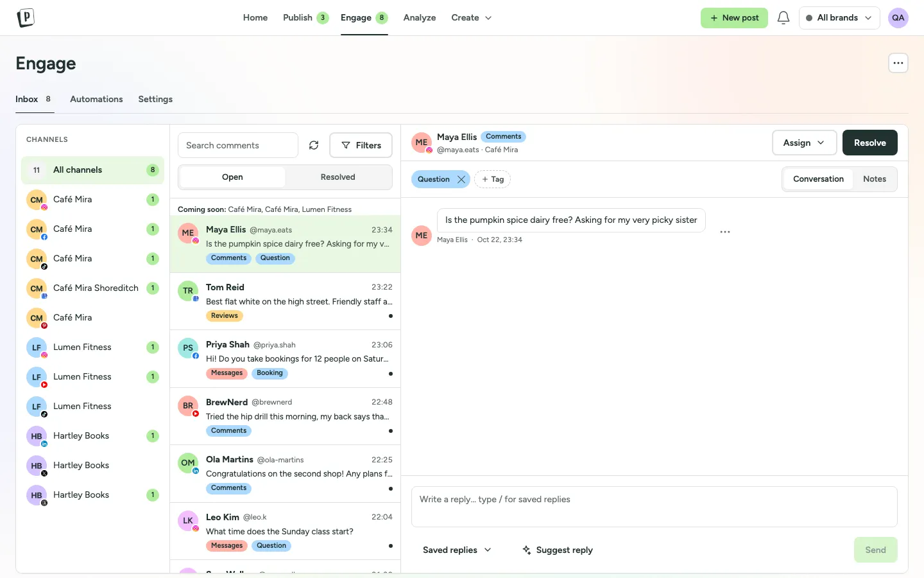Remove the Question tag with its X

[461, 179]
